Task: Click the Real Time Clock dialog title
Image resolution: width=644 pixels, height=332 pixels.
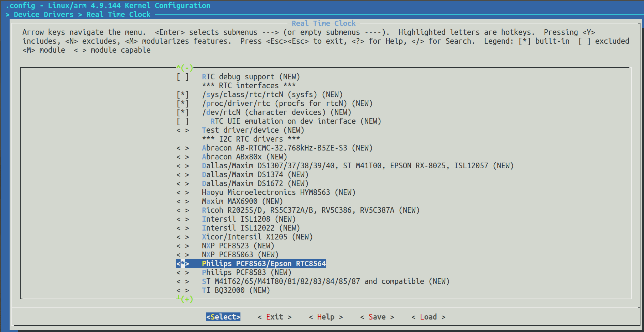Action: click(x=323, y=23)
